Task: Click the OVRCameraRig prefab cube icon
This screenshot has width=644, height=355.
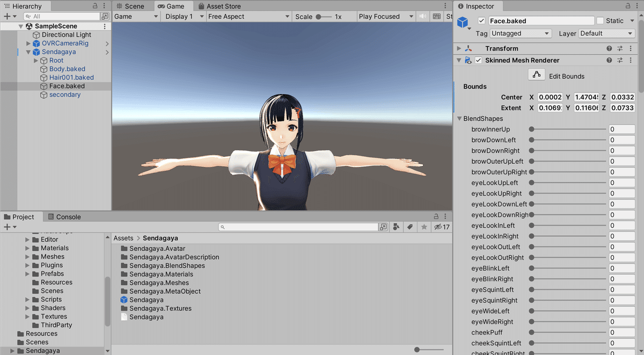Action: [x=36, y=44]
